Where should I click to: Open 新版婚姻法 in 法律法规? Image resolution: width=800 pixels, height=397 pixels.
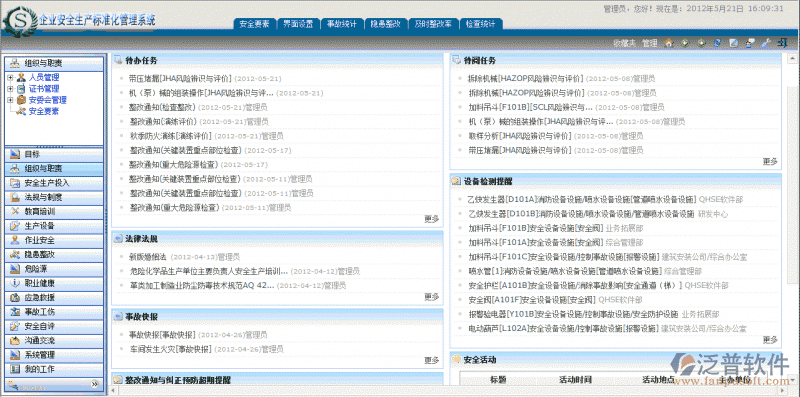coord(148,257)
